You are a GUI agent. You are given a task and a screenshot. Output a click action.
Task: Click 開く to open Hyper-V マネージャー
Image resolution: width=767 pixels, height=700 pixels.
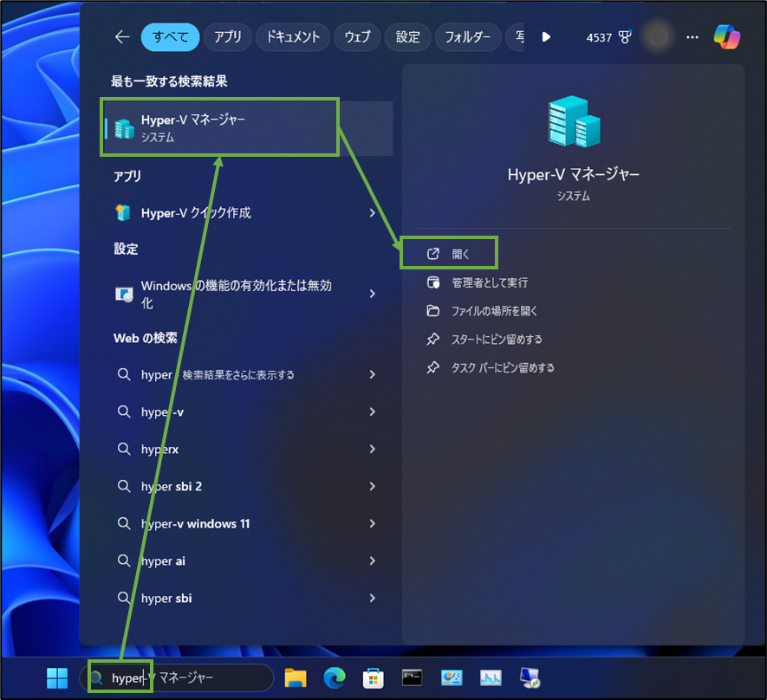tap(459, 253)
